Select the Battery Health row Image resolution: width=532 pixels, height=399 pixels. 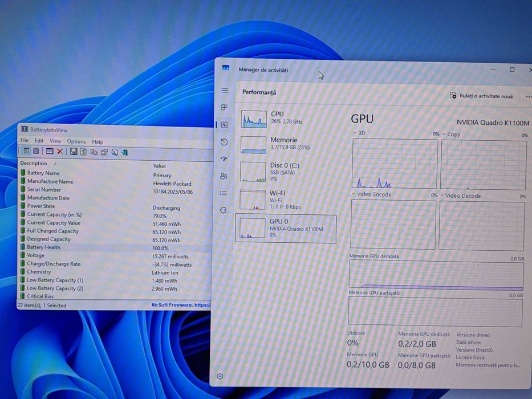click(115, 247)
